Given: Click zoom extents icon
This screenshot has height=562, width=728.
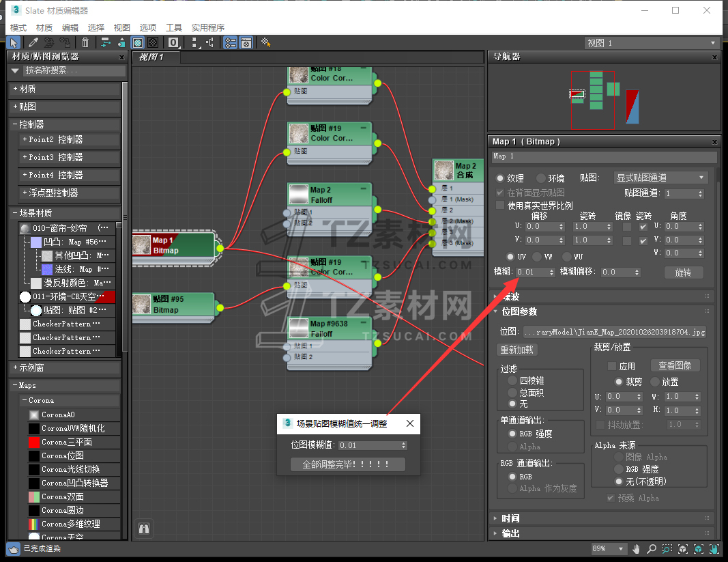Looking at the screenshot, I should click(682, 549).
